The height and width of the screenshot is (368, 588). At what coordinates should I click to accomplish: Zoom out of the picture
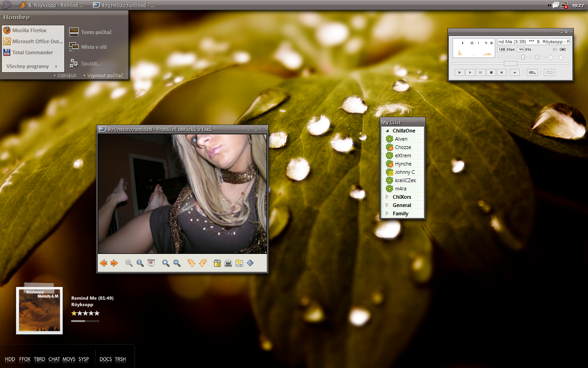coord(177,263)
